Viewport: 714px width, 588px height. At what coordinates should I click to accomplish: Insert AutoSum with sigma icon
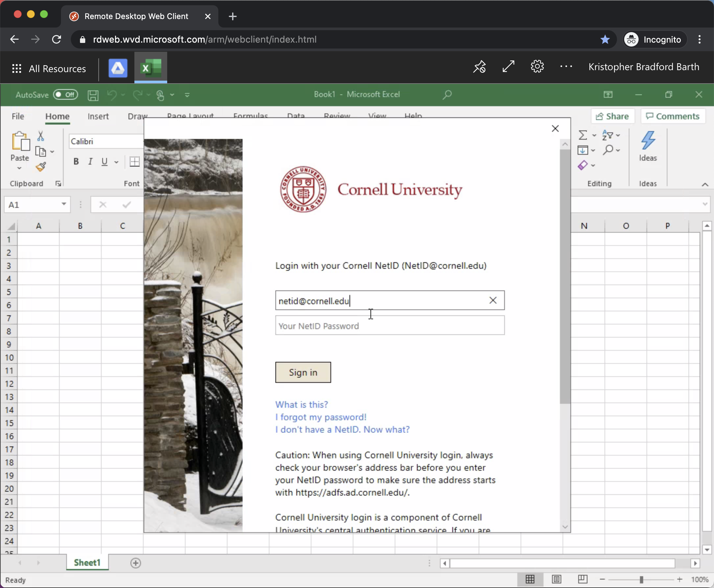pyautogui.click(x=583, y=135)
